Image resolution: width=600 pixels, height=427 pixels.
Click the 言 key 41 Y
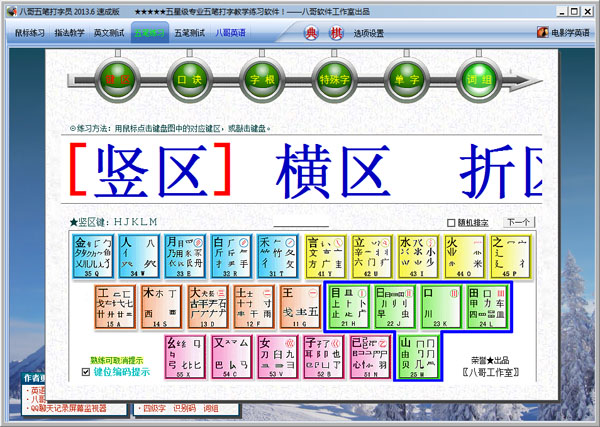click(x=326, y=256)
